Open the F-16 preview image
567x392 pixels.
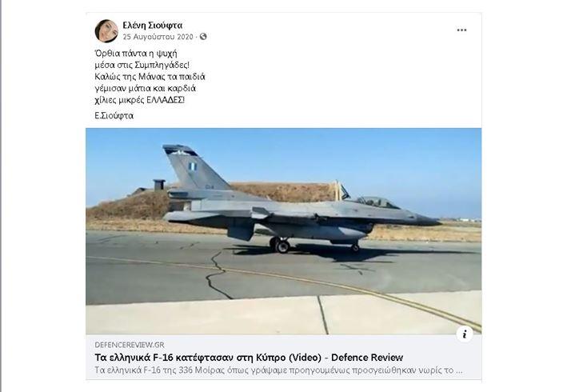click(x=283, y=231)
